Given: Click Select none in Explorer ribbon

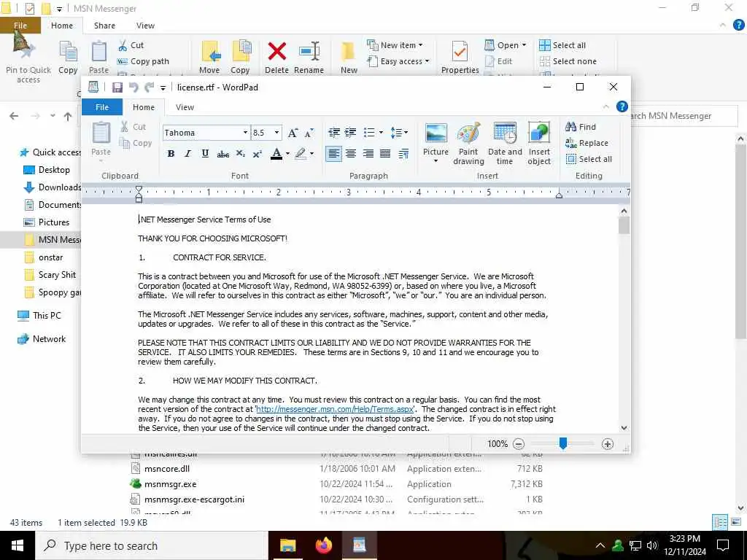Looking at the screenshot, I should [x=568, y=61].
